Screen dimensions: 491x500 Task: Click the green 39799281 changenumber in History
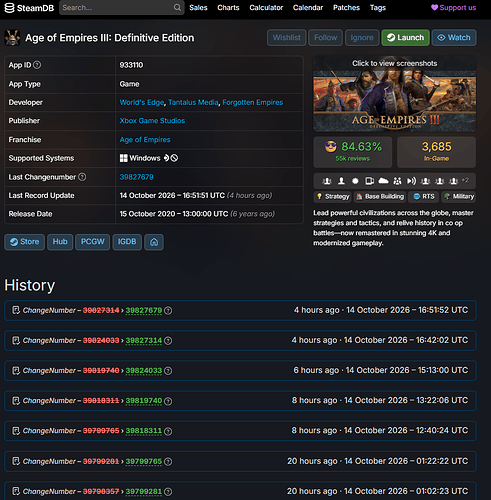pos(144,492)
